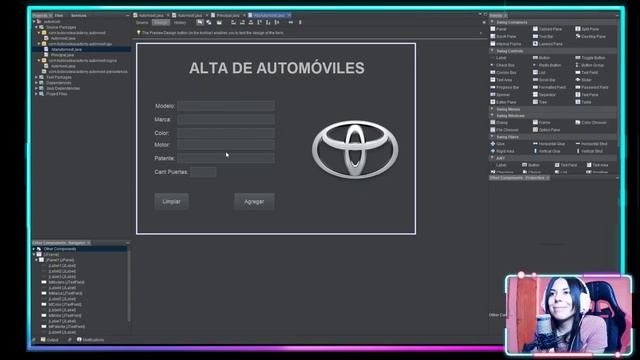Click the Limpiar button on the form
The height and width of the screenshot is (360, 640).
point(171,202)
